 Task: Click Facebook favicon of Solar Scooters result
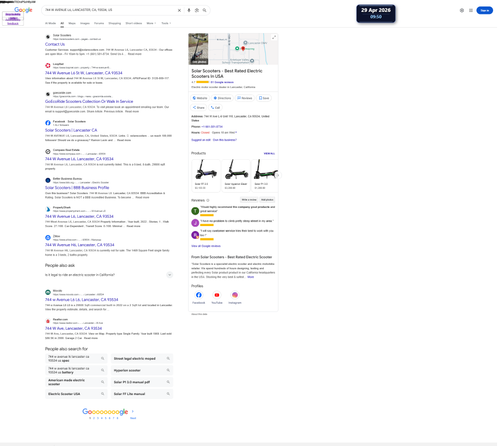tap(48, 123)
